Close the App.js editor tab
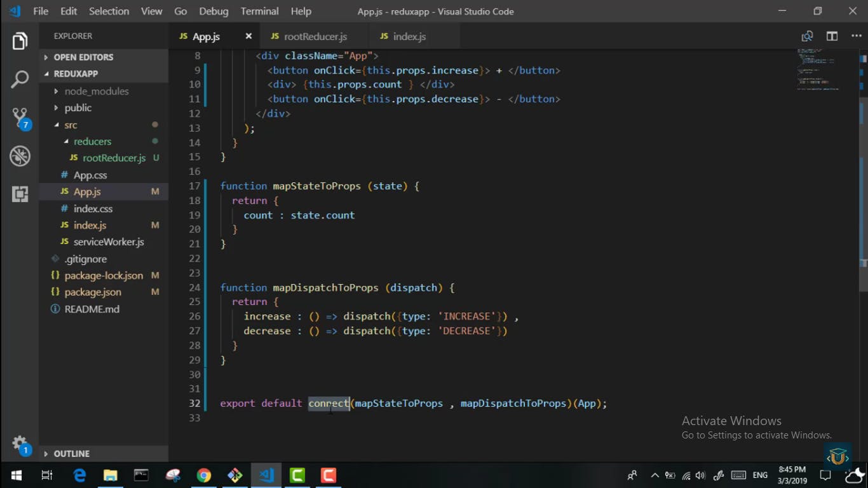 click(x=248, y=36)
